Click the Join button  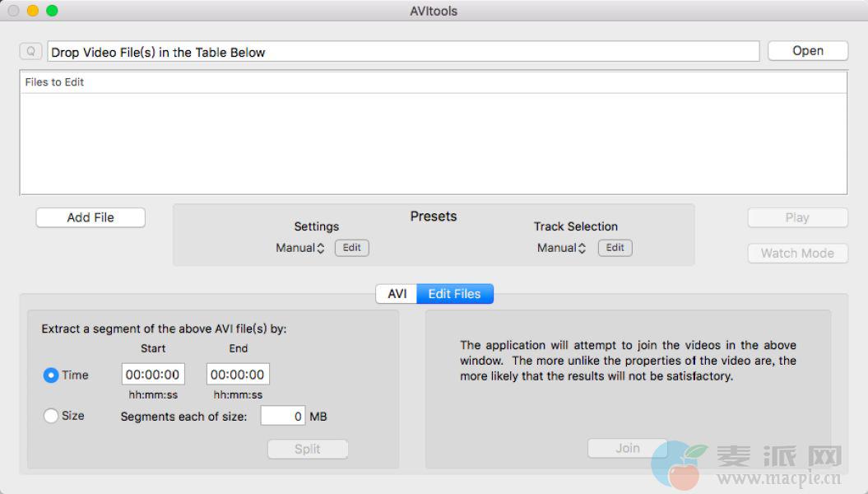pos(627,448)
